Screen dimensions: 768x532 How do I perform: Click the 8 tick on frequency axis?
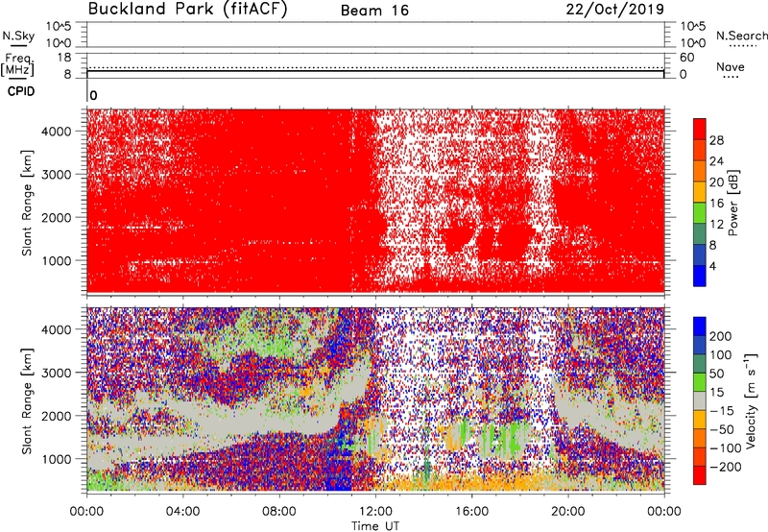click(67, 75)
